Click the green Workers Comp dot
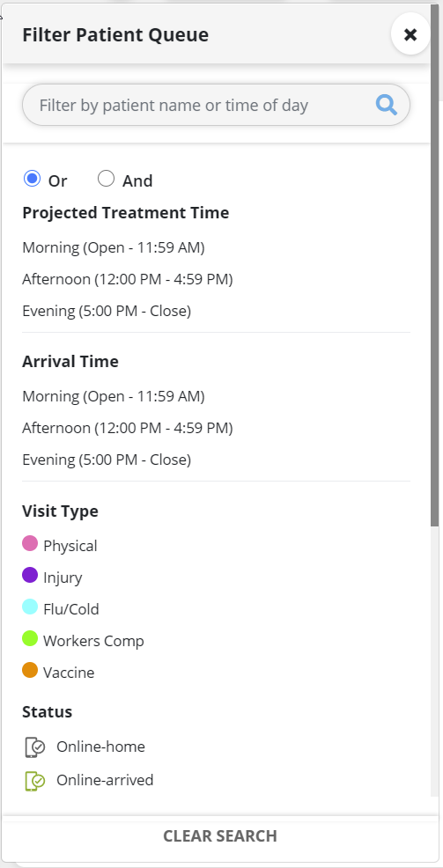Viewport: 443px width, 868px height. coord(30,638)
